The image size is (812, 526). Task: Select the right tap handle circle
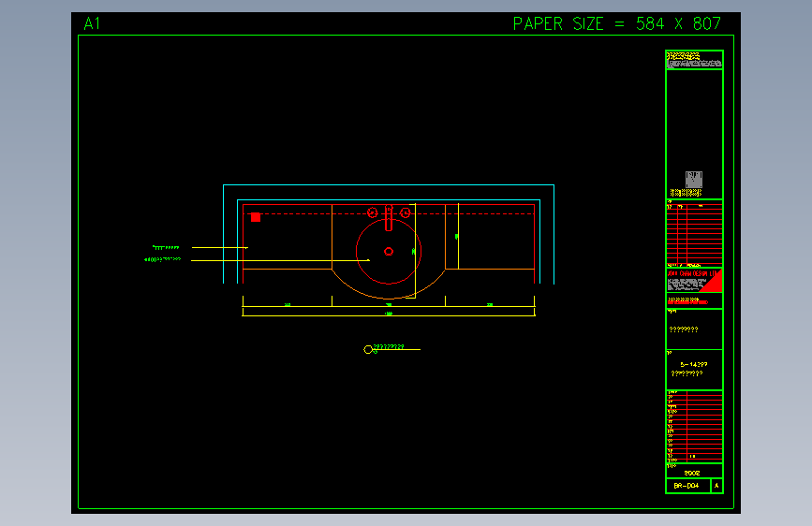406,212
